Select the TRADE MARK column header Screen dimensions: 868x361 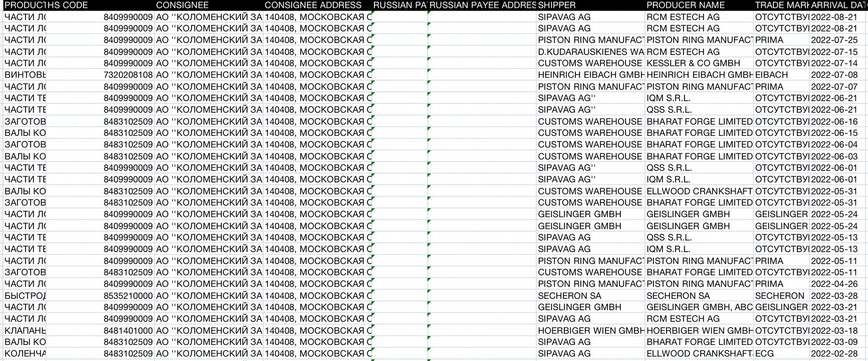[781, 5]
